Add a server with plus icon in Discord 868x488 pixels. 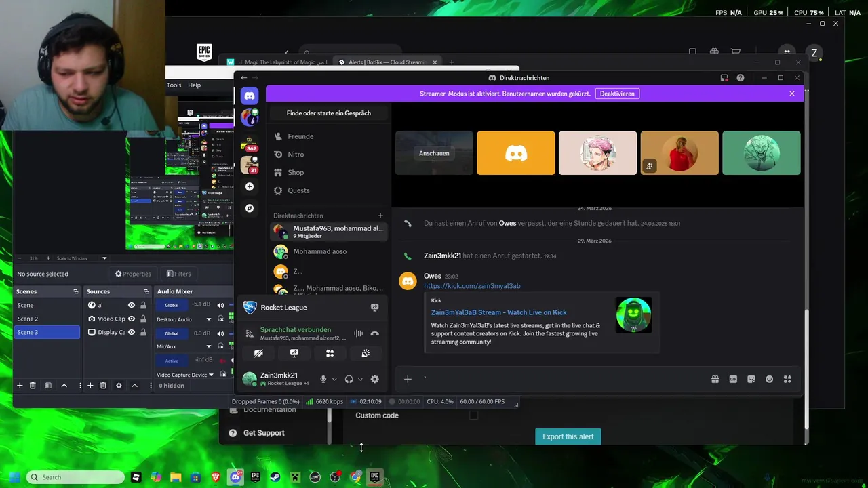coord(250,186)
